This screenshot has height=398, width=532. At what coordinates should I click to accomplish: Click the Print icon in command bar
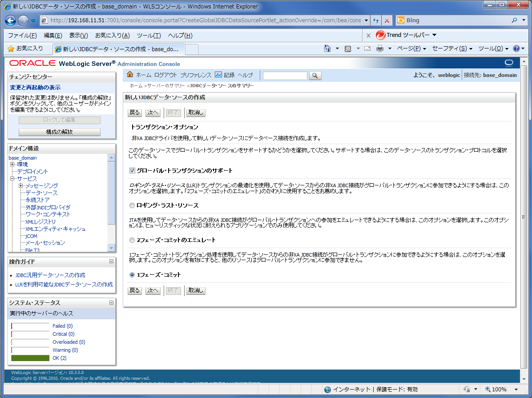coord(380,48)
